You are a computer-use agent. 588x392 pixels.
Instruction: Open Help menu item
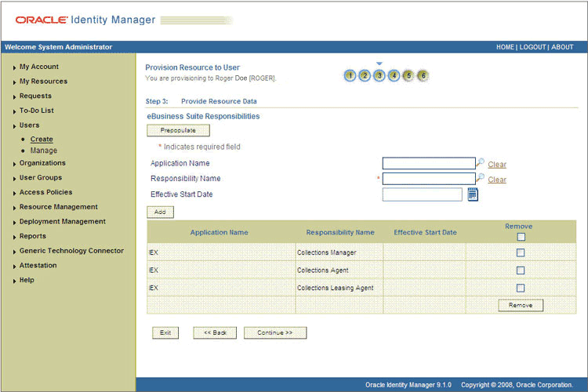pos(27,280)
